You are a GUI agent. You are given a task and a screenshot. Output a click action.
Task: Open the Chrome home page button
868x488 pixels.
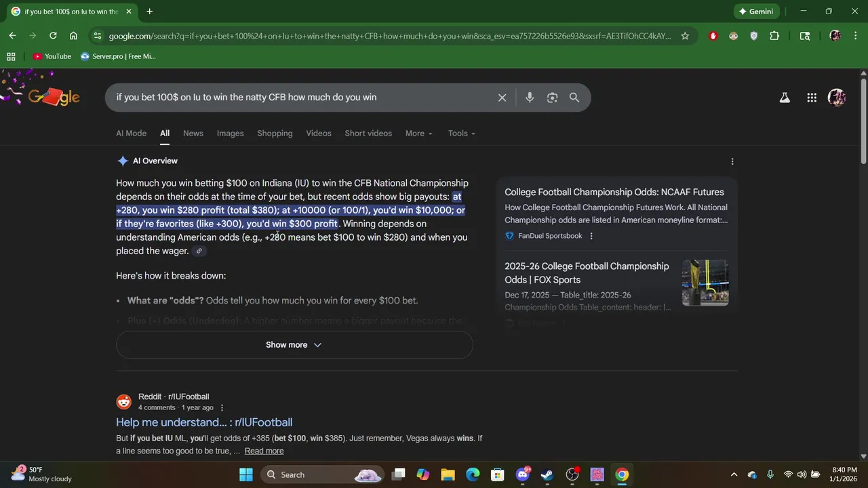point(73,36)
